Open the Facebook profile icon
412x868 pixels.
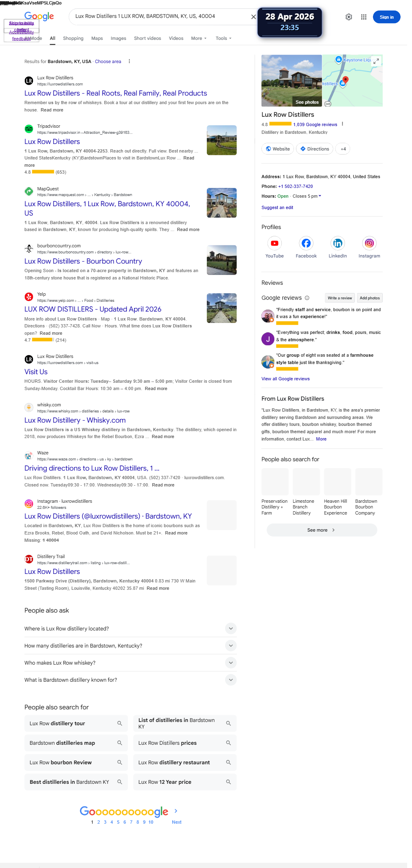point(306,243)
